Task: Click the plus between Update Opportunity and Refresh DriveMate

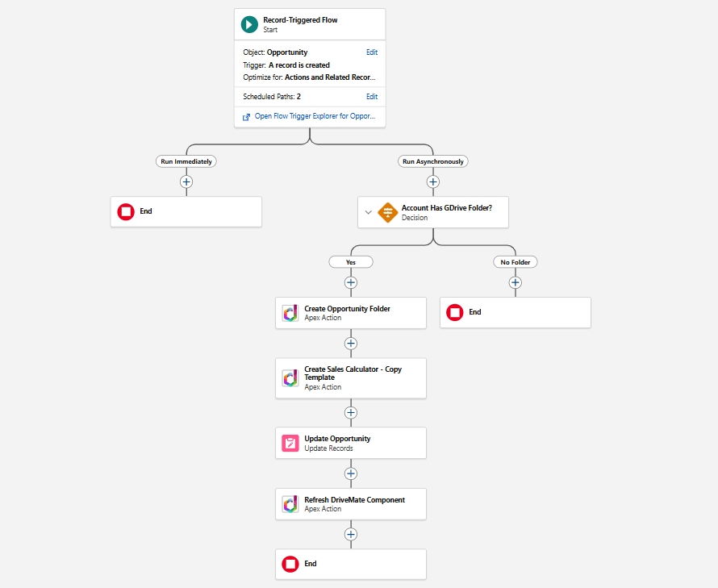Action: 351,473
